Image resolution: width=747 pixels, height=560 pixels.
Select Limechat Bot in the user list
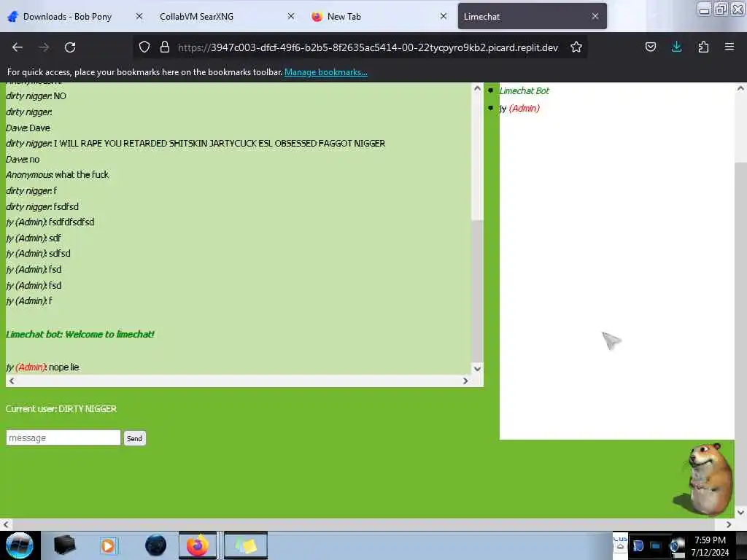[524, 90]
